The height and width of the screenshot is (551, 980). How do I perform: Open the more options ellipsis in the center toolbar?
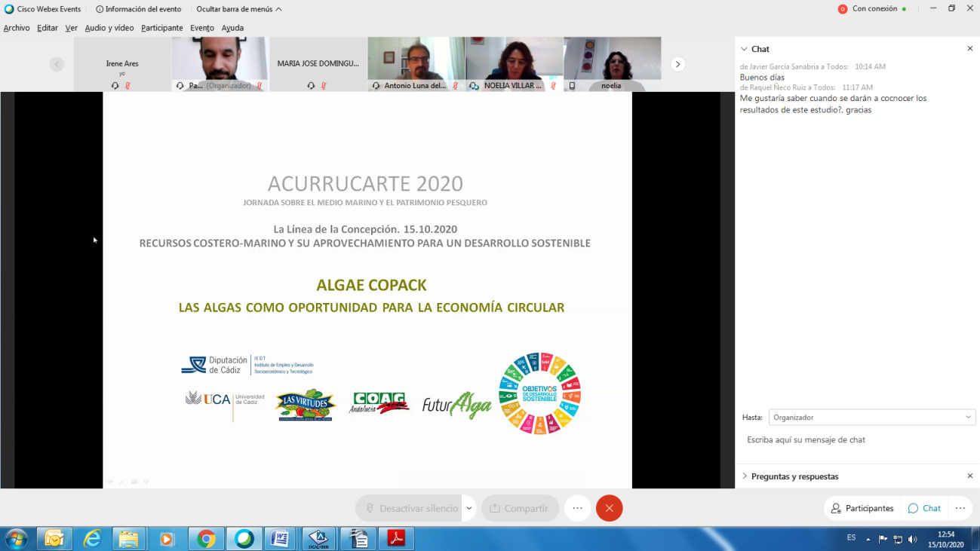pos(577,508)
